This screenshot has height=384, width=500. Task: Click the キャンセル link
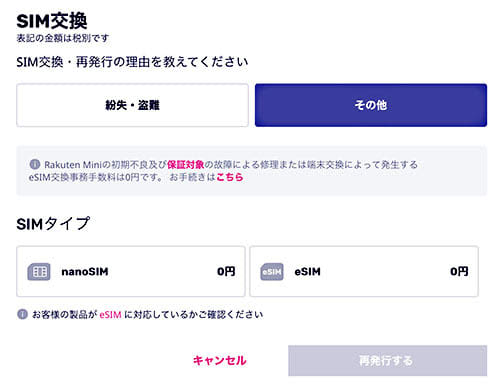coord(220,360)
